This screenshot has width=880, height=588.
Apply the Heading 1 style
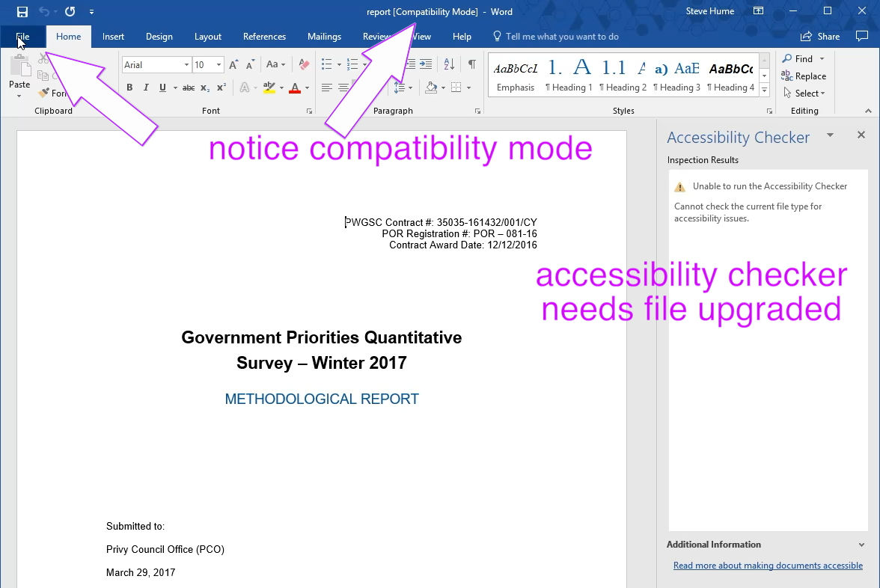click(569, 76)
